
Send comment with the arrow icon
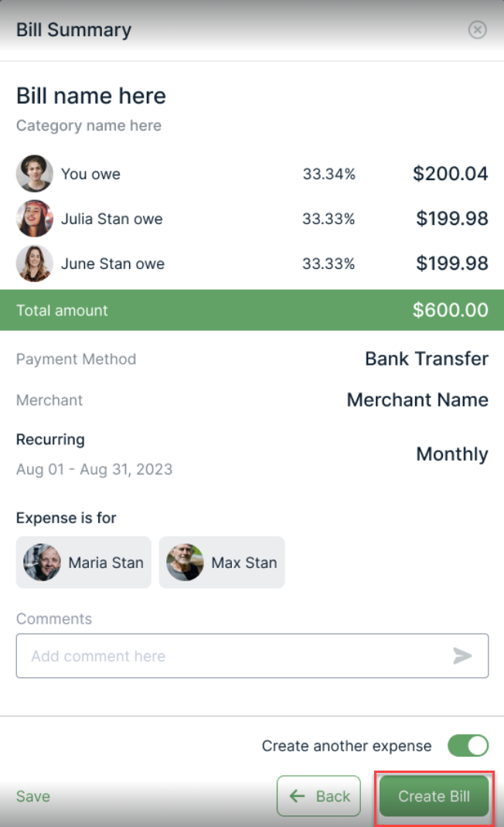click(462, 656)
